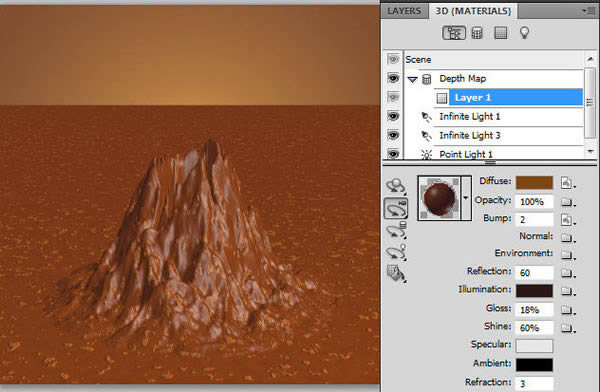Toggle Infinite Light 1 visibility eye
Screen dimensions: 600x392
point(393,116)
